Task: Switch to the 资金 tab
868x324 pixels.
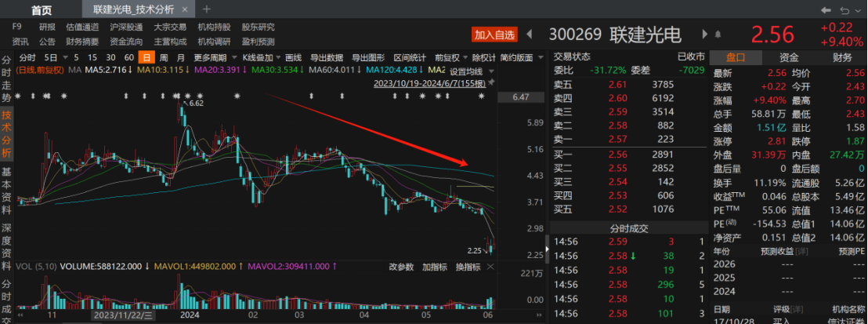Action: click(x=789, y=57)
